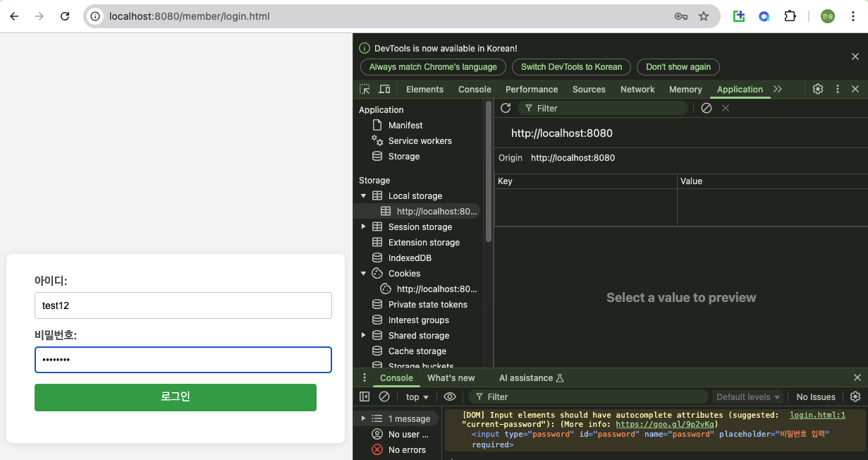Click the browser address bar URL
This screenshot has width=868, height=460.
(189, 16)
